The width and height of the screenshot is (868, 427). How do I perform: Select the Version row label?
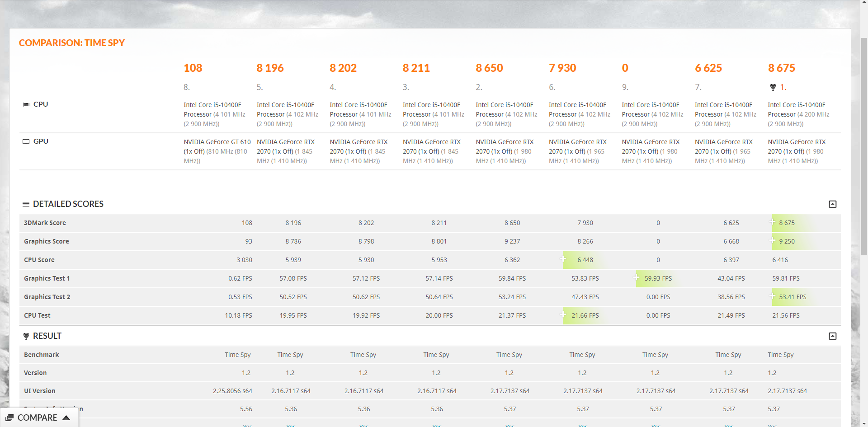pos(35,373)
